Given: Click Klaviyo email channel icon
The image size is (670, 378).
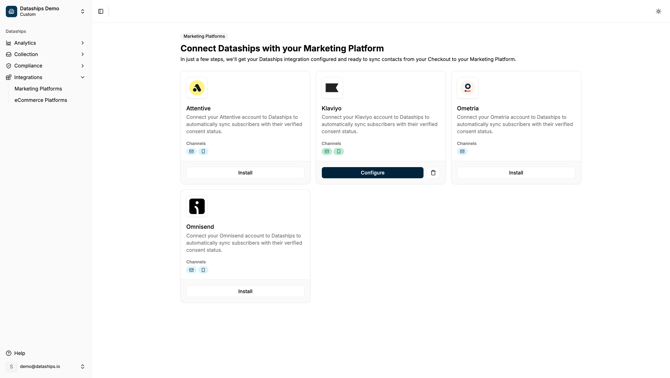Looking at the screenshot, I should click(x=327, y=152).
